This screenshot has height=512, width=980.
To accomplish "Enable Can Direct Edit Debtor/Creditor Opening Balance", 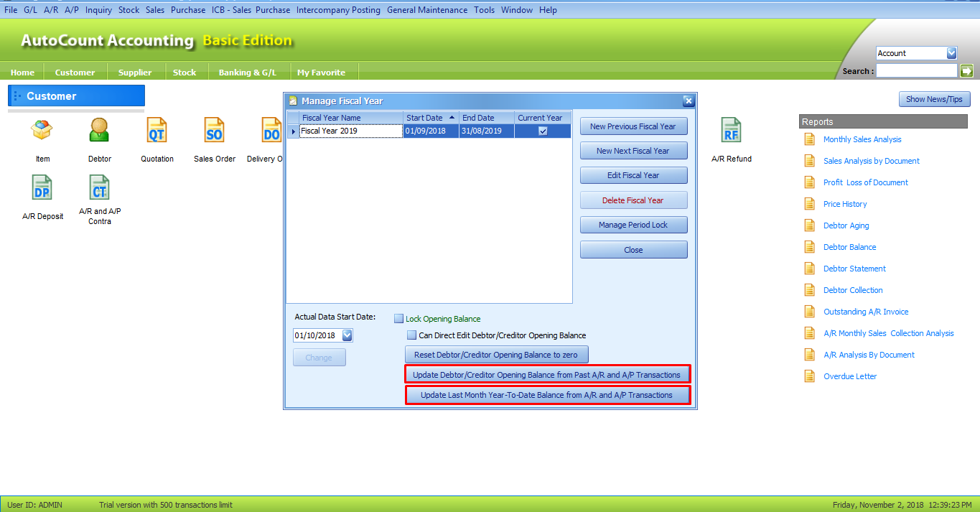I will tap(412, 335).
